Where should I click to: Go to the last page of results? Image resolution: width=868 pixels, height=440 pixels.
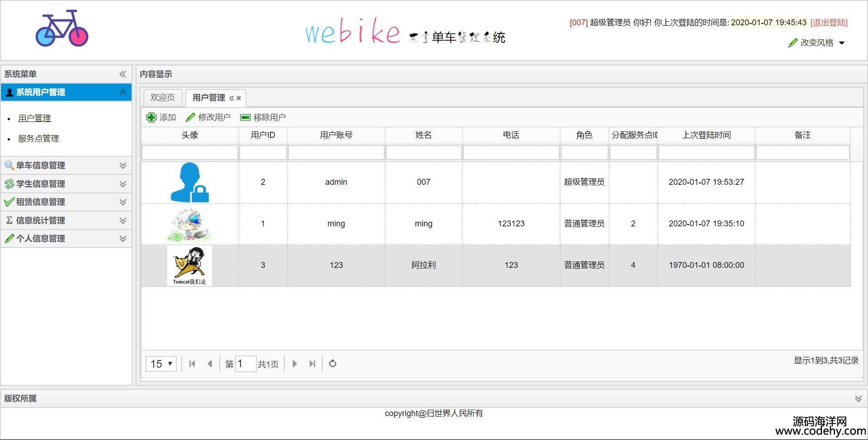[312, 364]
